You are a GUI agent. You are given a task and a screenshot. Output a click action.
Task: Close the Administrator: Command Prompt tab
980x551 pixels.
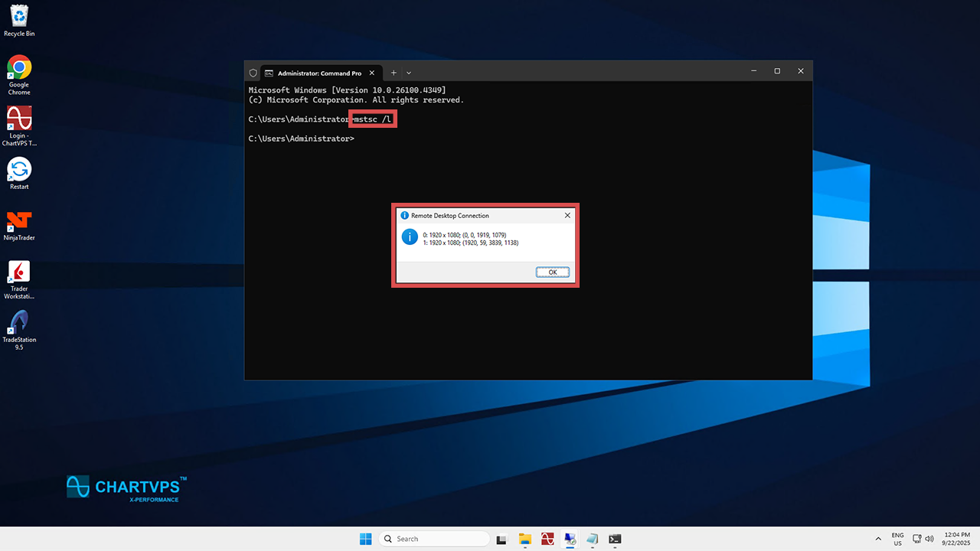click(x=372, y=73)
